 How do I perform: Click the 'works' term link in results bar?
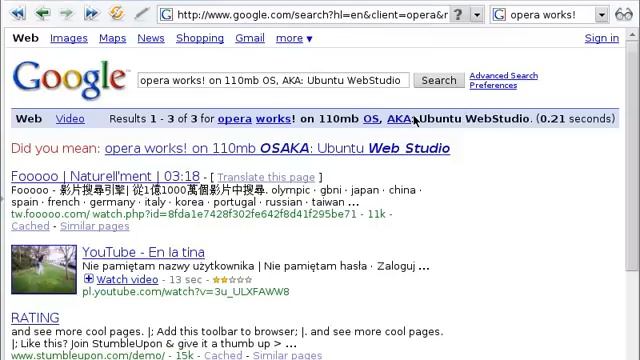(273, 119)
